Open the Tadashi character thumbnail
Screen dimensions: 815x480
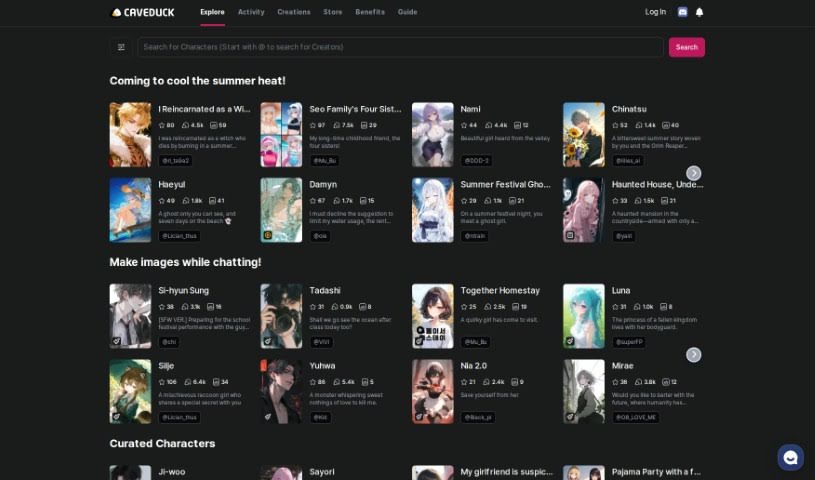281,316
